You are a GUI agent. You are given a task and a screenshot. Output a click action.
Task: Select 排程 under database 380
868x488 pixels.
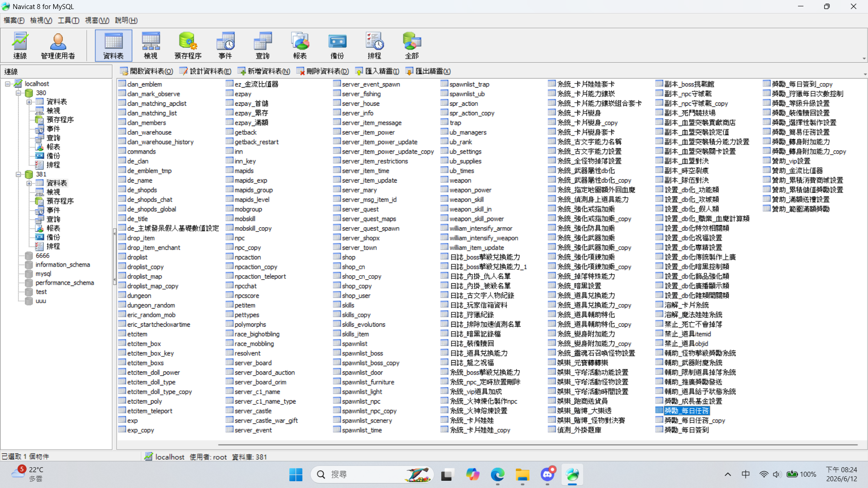(53, 165)
